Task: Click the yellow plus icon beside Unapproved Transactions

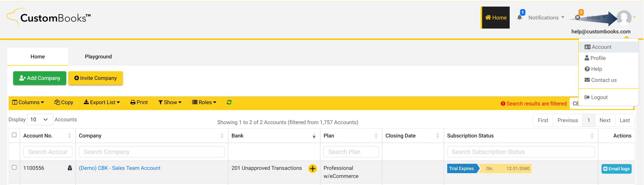Action: (x=313, y=168)
